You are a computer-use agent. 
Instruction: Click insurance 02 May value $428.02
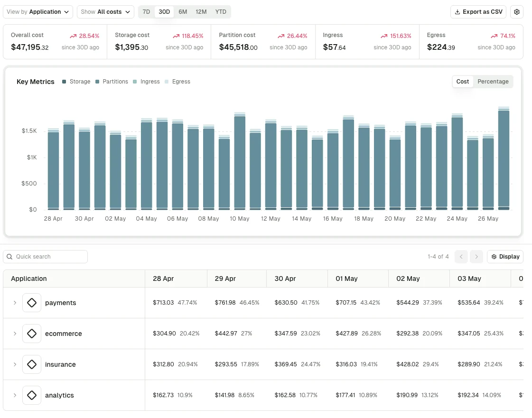click(x=408, y=364)
